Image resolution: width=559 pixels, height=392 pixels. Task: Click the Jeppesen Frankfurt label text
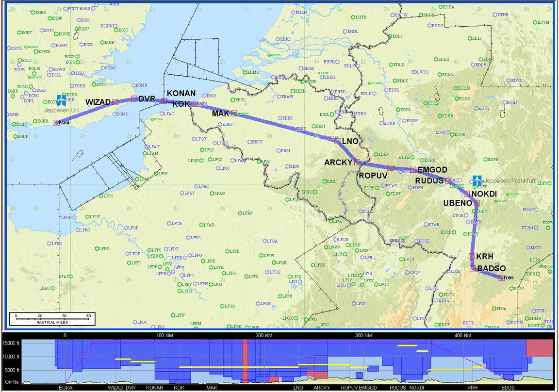[510, 181]
